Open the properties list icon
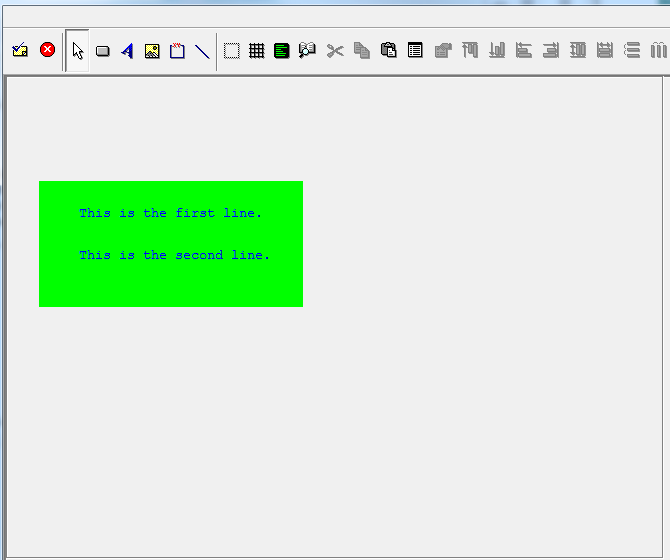 click(x=415, y=50)
